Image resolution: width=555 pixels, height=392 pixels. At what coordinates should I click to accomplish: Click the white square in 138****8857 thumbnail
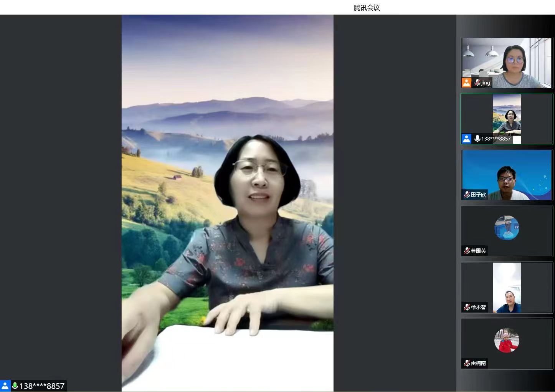[x=517, y=140]
